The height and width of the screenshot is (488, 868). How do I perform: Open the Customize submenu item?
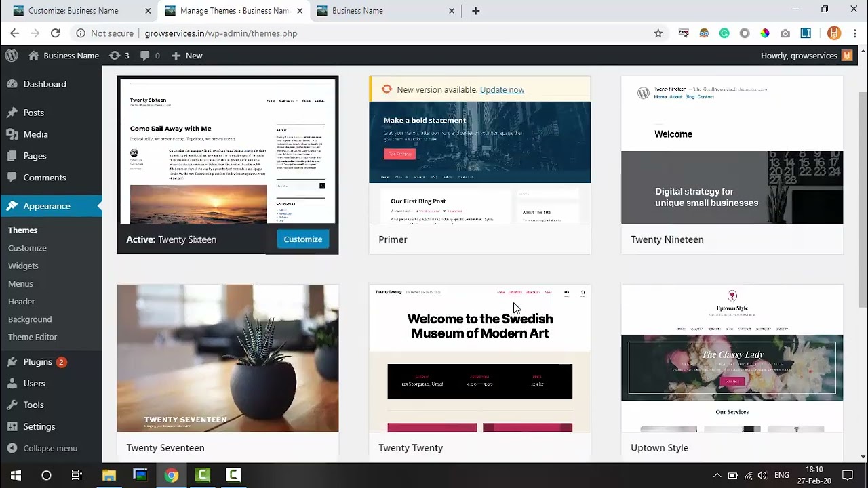[x=27, y=248]
